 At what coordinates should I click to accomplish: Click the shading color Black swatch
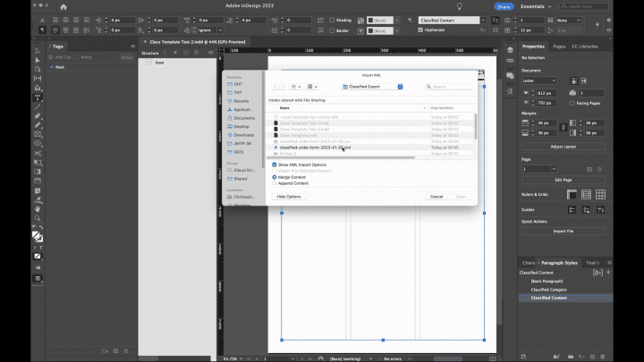click(380, 20)
